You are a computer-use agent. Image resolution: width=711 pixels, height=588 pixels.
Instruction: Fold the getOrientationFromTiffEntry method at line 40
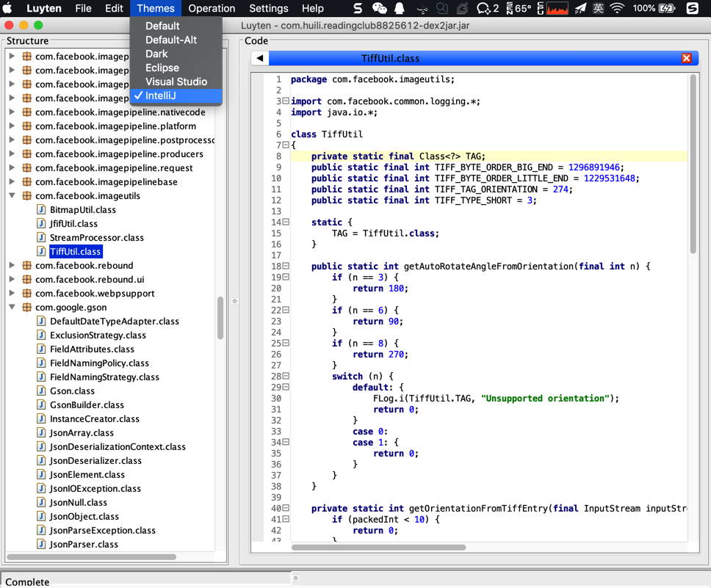[x=286, y=508]
